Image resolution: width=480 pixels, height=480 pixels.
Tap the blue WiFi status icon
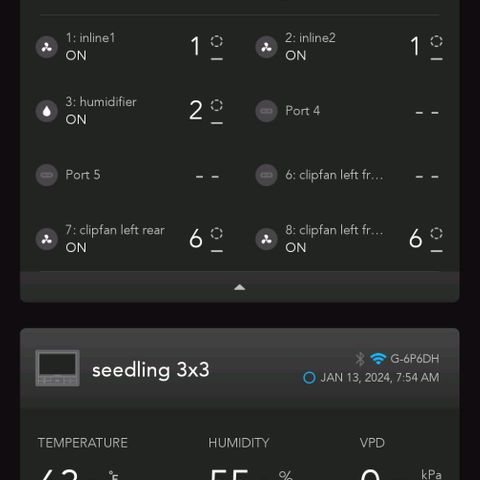tap(378, 359)
